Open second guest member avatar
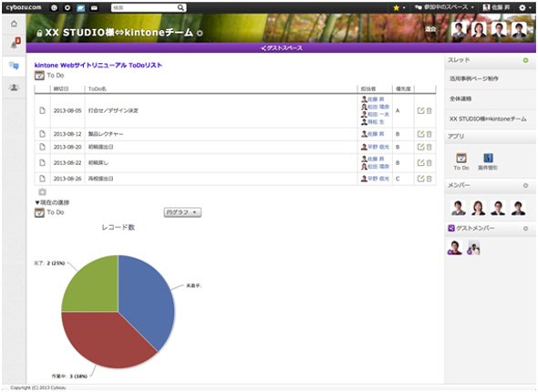Image resolution: width=538 pixels, height=392 pixels. (x=473, y=248)
